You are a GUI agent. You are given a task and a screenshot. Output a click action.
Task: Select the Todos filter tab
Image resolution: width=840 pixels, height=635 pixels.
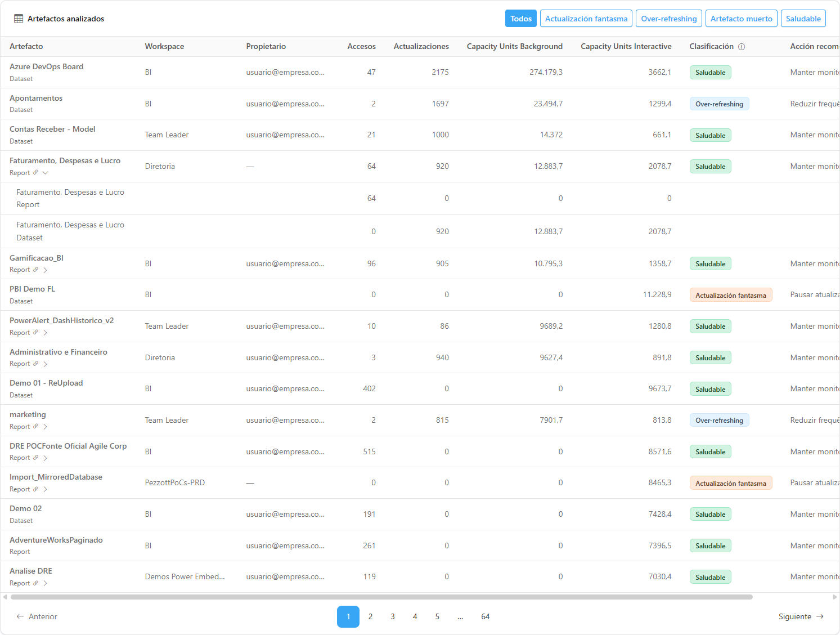(x=521, y=19)
